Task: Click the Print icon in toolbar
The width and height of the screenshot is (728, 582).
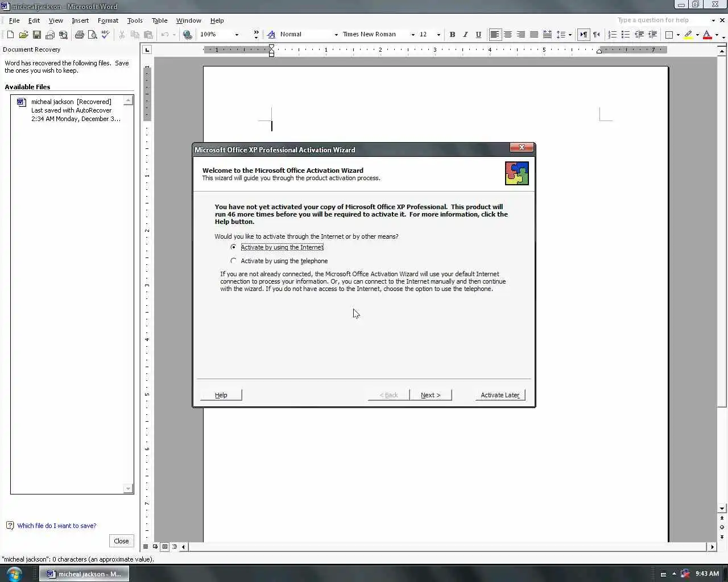Action: pyautogui.click(x=80, y=35)
